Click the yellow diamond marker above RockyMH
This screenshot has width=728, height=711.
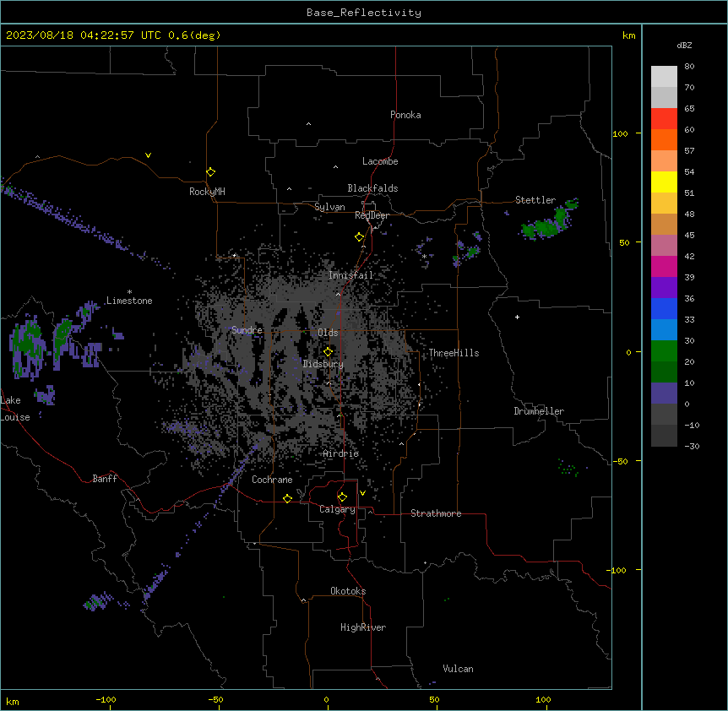210,172
